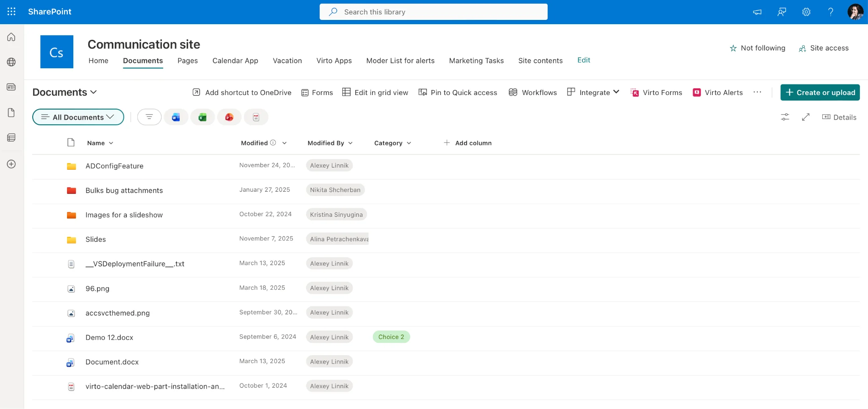
Task: Open the user profile avatar
Action: tap(855, 12)
